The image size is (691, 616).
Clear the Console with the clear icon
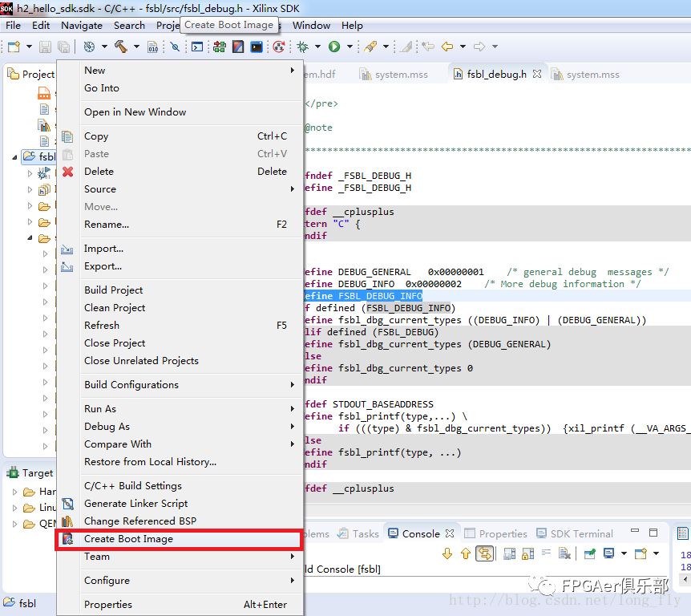(564, 553)
